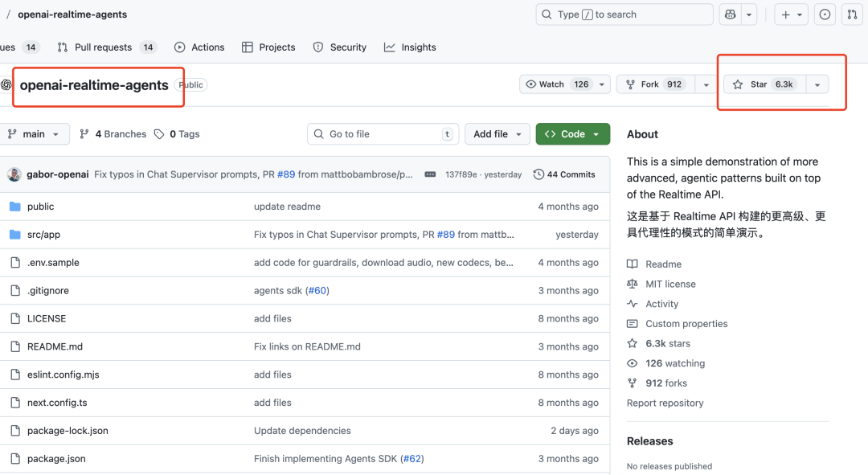Open the Projects tab
The image size is (868, 475).
(x=268, y=47)
